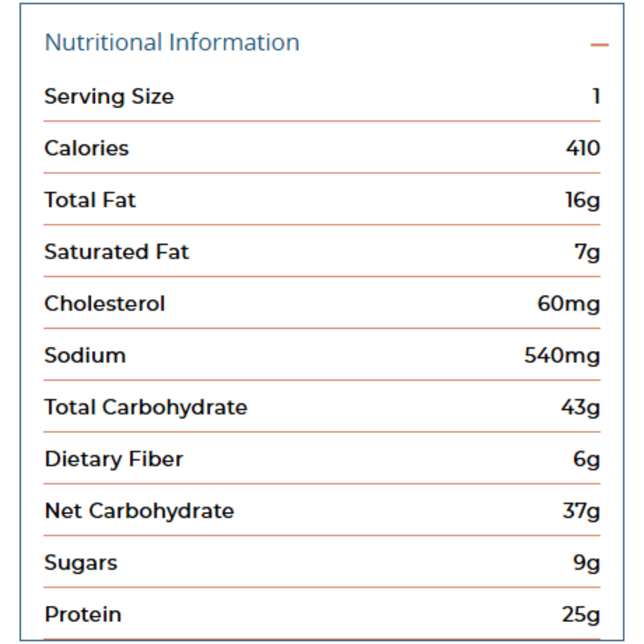
Task: Click the 16g total fat value
Action: coord(583,200)
